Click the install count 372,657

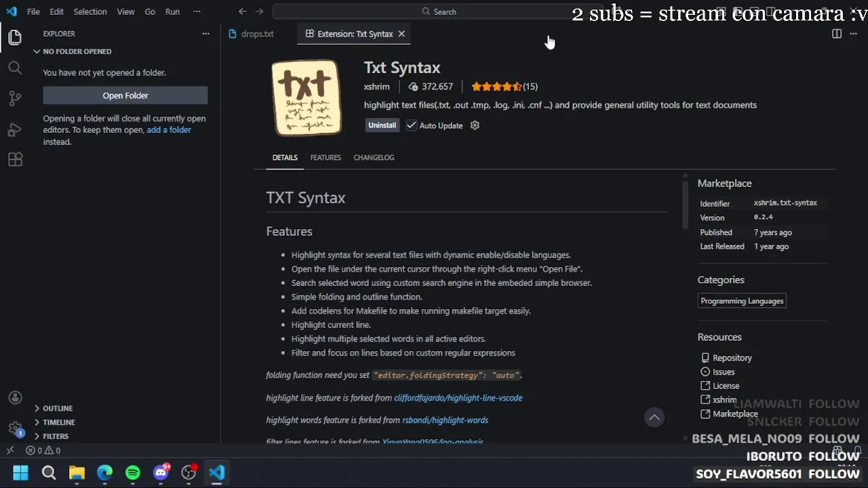click(x=431, y=87)
